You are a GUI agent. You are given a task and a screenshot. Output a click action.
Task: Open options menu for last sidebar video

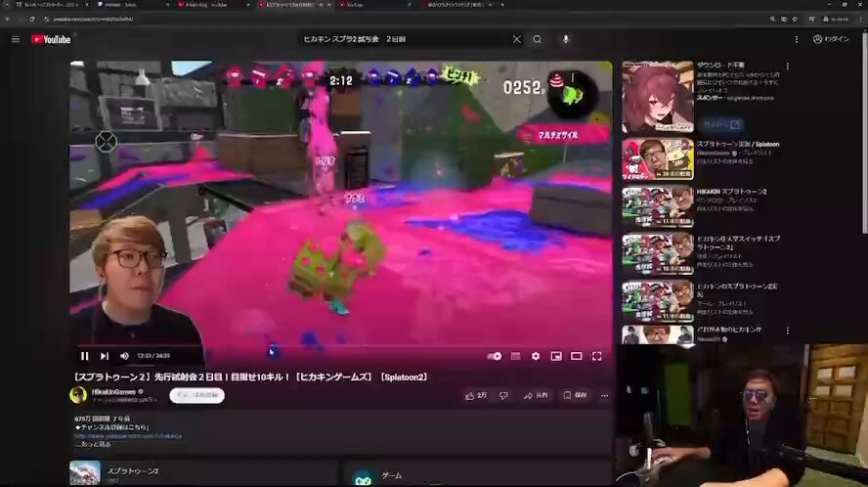click(x=787, y=331)
